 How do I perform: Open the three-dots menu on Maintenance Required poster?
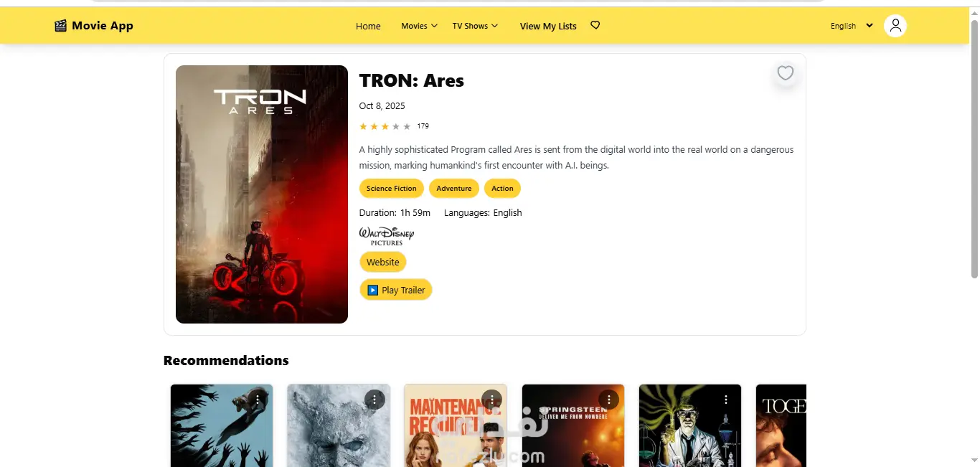pos(491,399)
